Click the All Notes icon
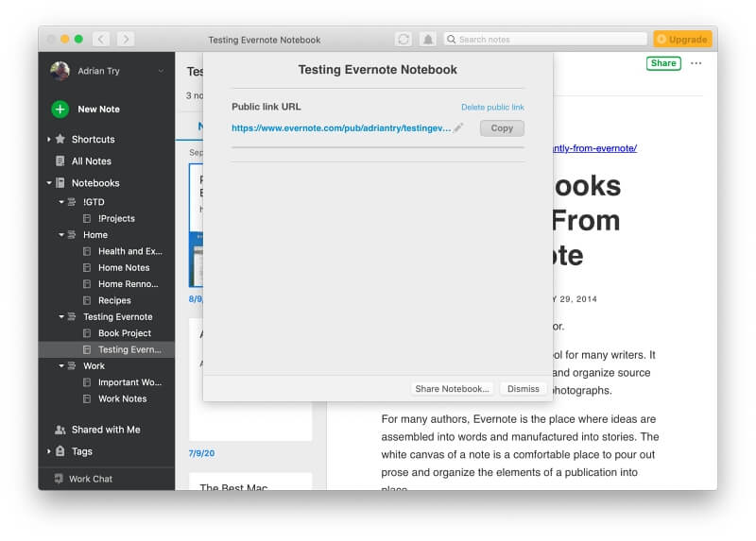Viewport: 756px width, 541px height. pos(60,161)
